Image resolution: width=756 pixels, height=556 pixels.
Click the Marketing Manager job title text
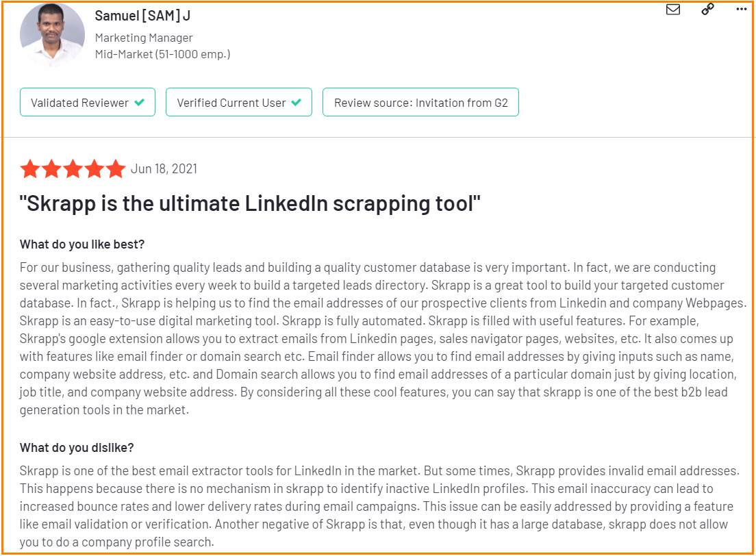(144, 38)
